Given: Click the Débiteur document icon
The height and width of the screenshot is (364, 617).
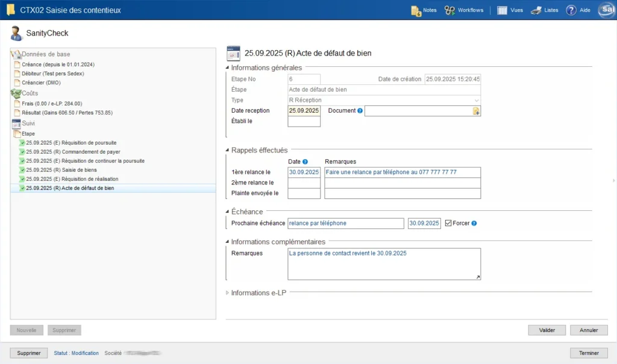Looking at the screenshot, I should (17, 73).
